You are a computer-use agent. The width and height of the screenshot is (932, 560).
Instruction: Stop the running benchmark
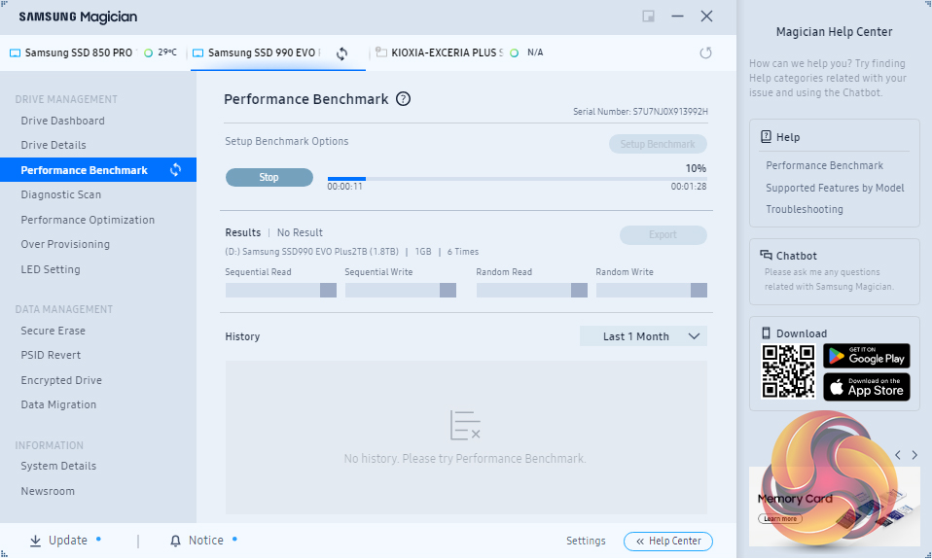pyautogui.click(x=269, y=177)
